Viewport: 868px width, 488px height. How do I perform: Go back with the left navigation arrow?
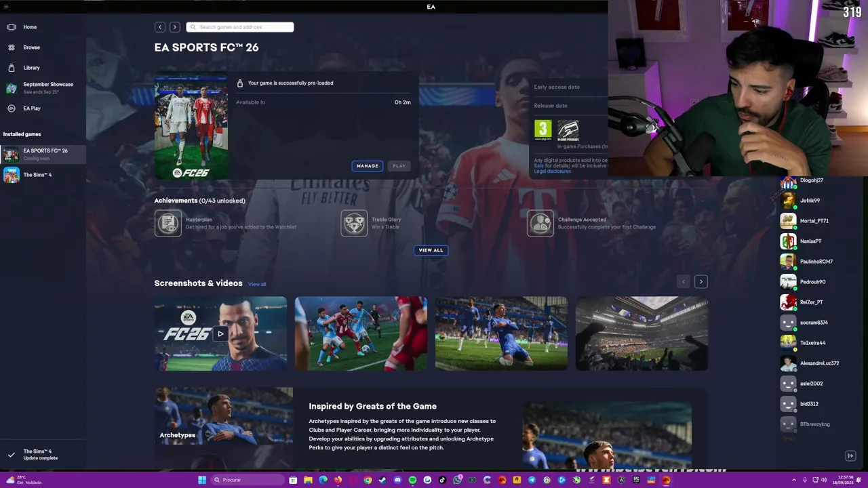[x=160, y=27]
